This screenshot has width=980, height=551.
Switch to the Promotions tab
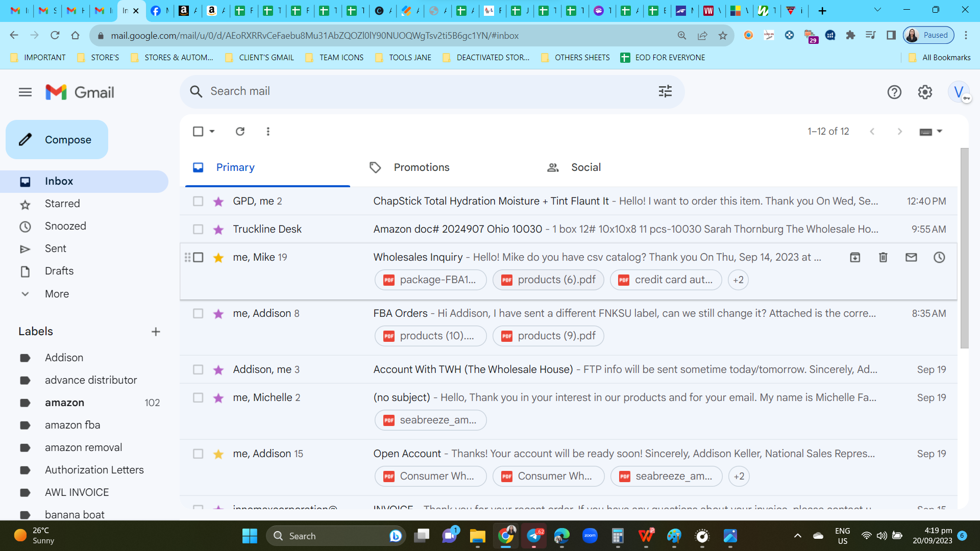(422, 167)
